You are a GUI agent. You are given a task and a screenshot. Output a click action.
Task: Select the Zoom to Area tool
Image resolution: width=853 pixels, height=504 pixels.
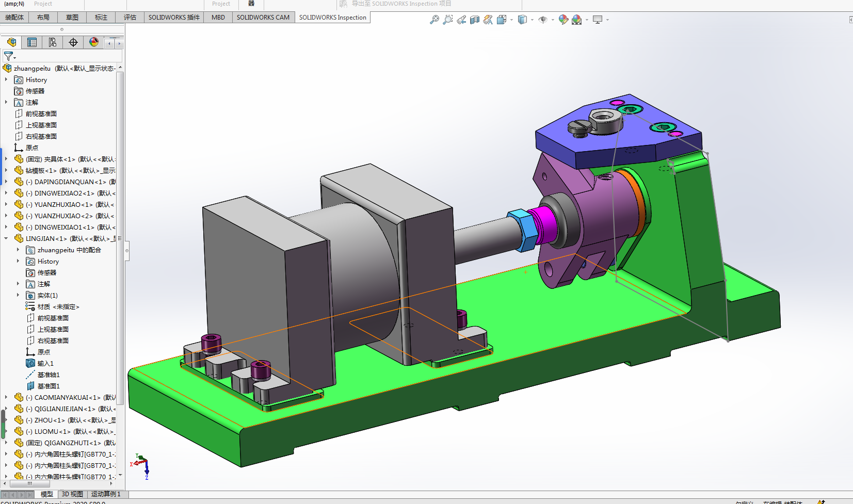[448, 20]
